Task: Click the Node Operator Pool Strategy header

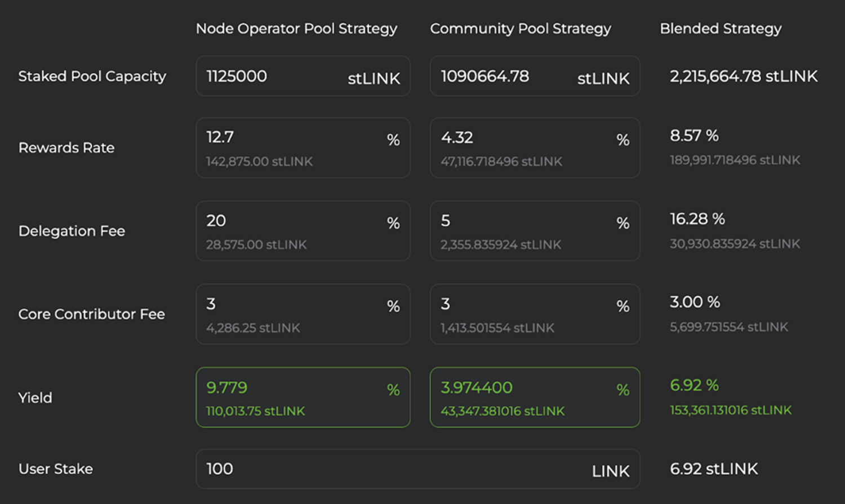Action: (x=296, y=29)
